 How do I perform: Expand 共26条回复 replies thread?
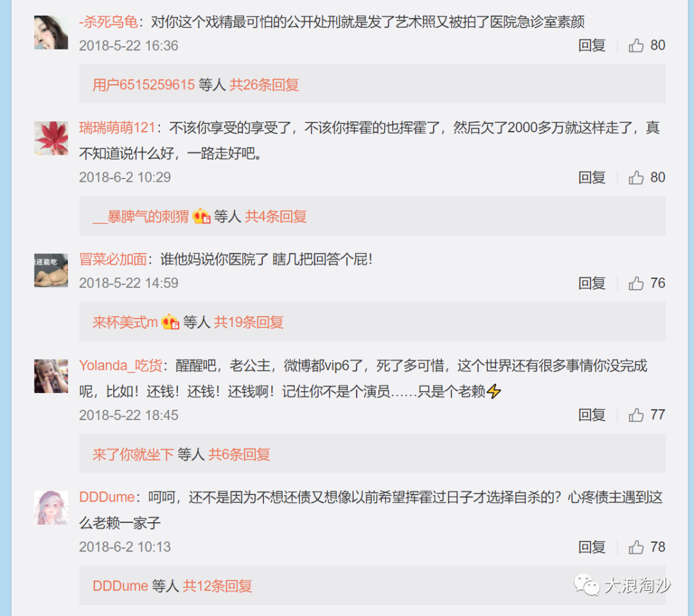coord(264,85)
